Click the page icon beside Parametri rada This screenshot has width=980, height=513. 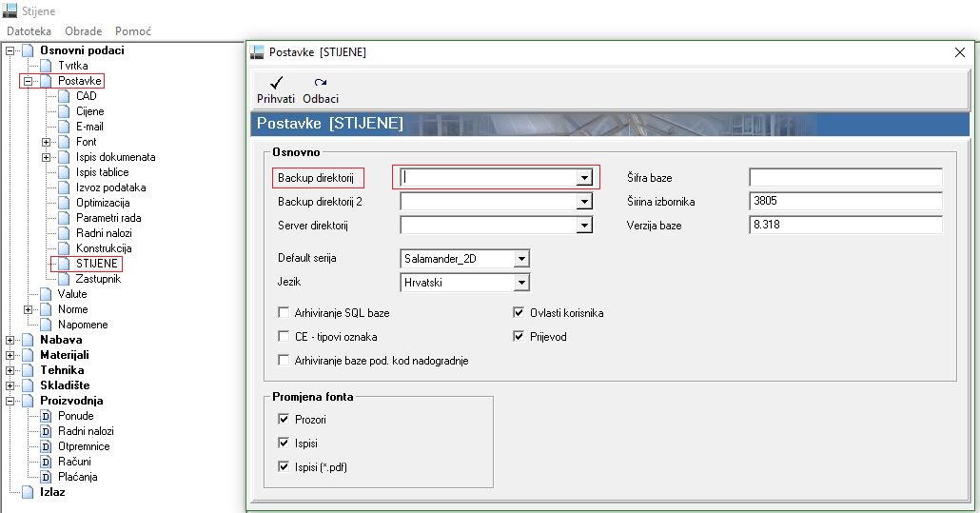(64, 218)
